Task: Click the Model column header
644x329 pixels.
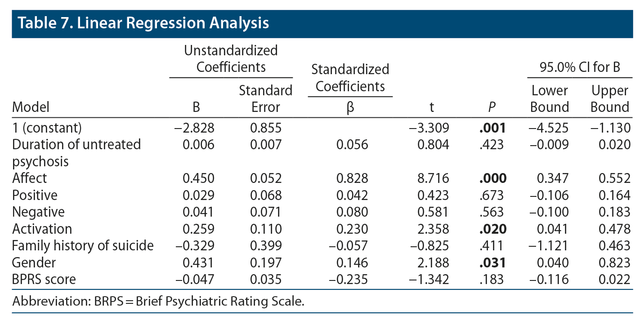Action: 31,107
